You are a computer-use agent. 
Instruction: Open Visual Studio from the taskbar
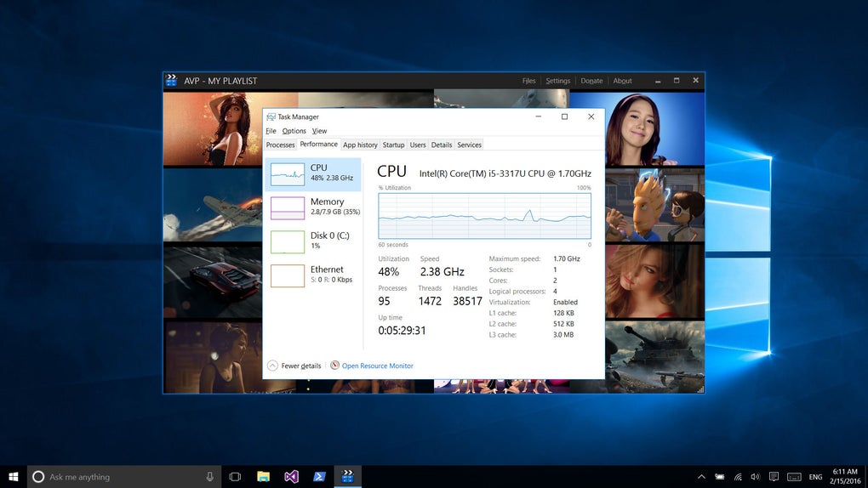[x=291, y=476]
